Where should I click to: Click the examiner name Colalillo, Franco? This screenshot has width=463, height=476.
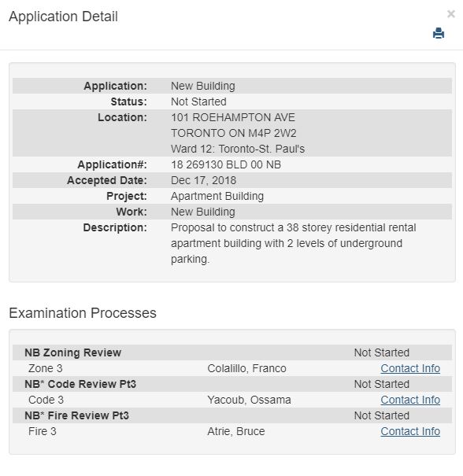click(246, 368)
